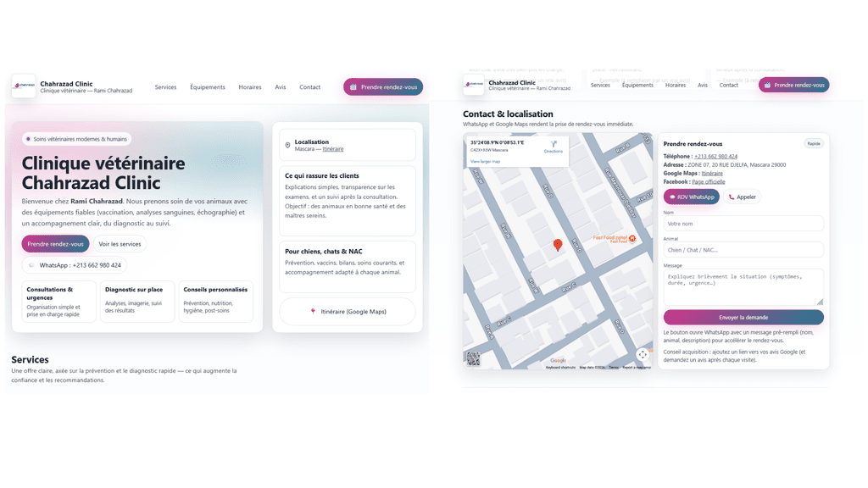
Task: Click the Itinéraire (Google Maps) button
Action: [x=347, y=312]
